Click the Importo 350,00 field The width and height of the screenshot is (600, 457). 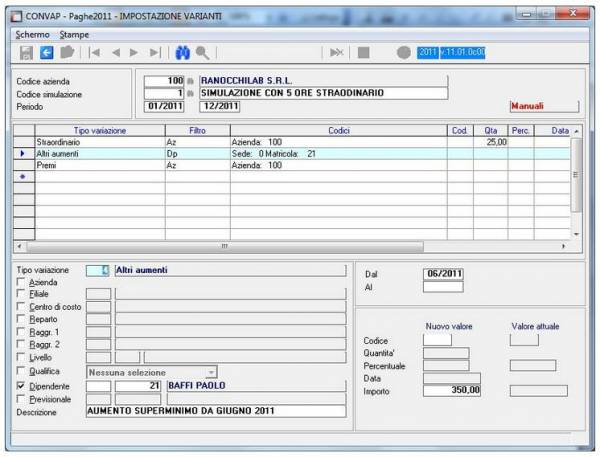coord(452,390)
